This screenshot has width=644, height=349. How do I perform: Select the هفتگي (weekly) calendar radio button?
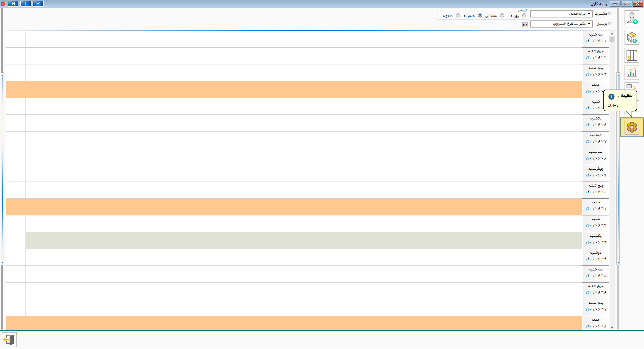click(x=502, y=16)
